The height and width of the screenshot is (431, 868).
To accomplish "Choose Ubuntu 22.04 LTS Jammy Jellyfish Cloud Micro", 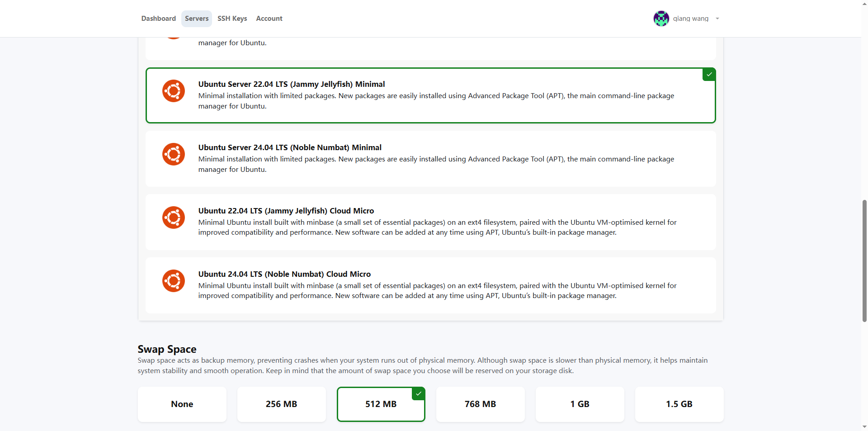I will point(430,222).
